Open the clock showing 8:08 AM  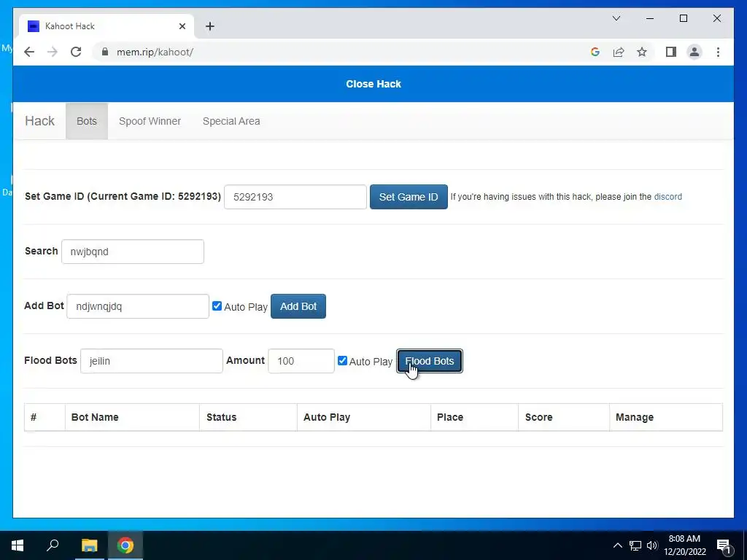click(x=684, y=545)
